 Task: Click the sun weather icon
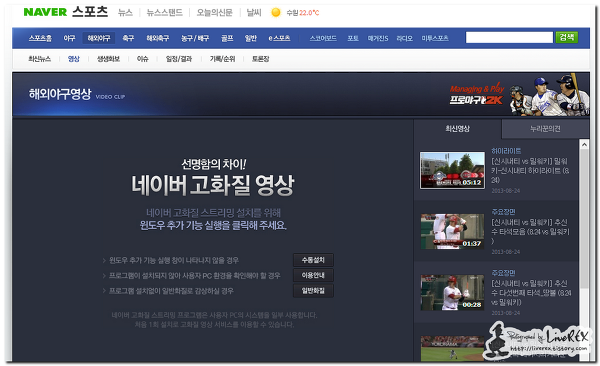pyautogui.click(x=276, y=13)
